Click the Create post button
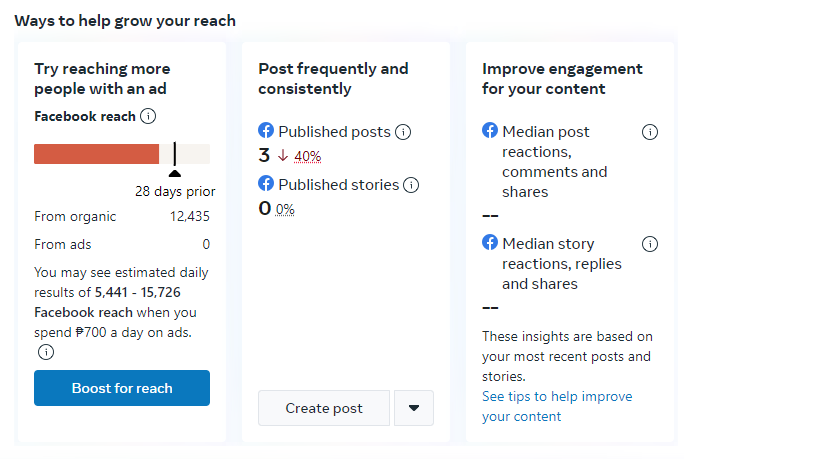 click(324, 408)
